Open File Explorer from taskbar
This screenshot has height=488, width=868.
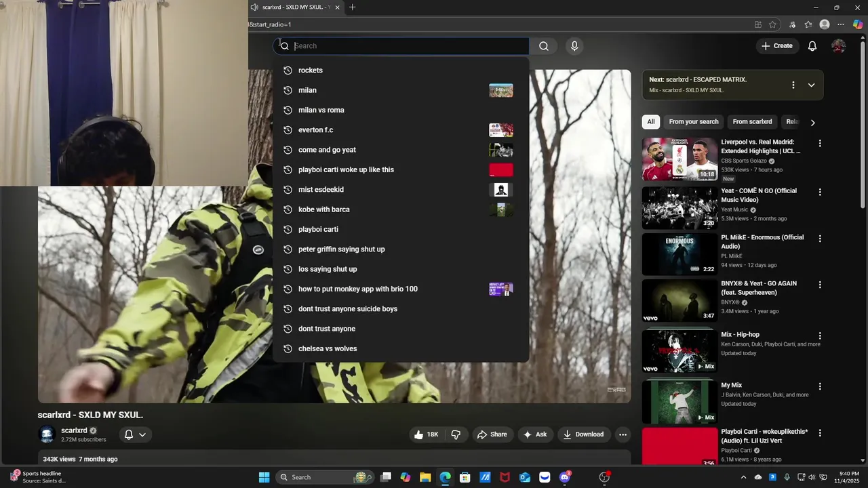coord(425,477)
